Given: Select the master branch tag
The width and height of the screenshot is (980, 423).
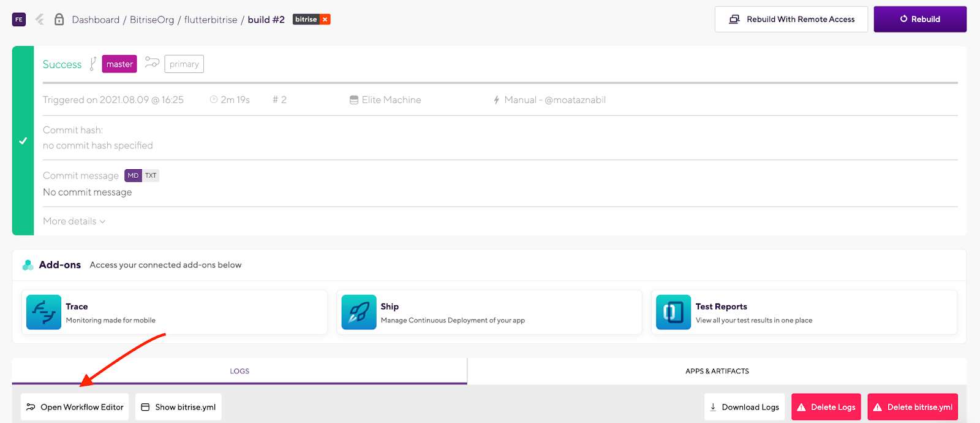Looking at the screenshot, I should coord(119,64).
